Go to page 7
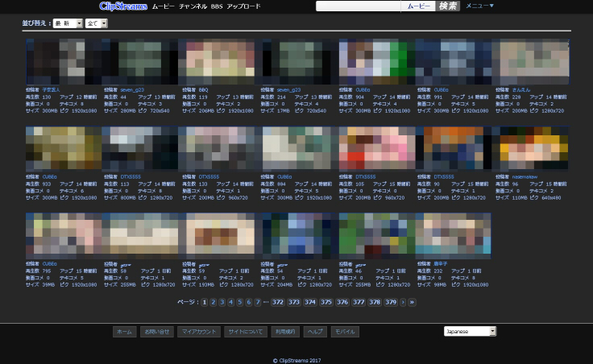Viewport: 593px width, 364px height. tap(258, 302)
